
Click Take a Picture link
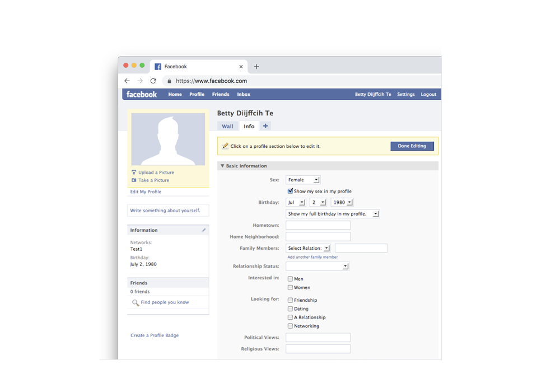click(x=153, y=180)
